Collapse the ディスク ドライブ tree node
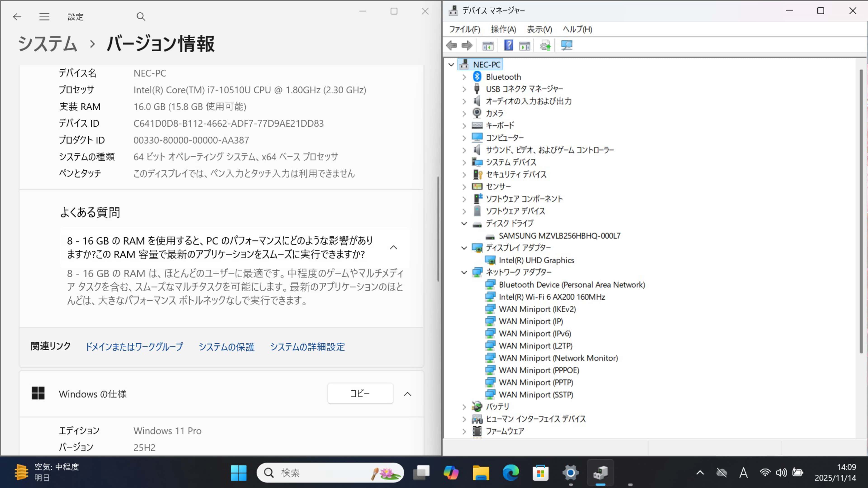 coord(464,223)
